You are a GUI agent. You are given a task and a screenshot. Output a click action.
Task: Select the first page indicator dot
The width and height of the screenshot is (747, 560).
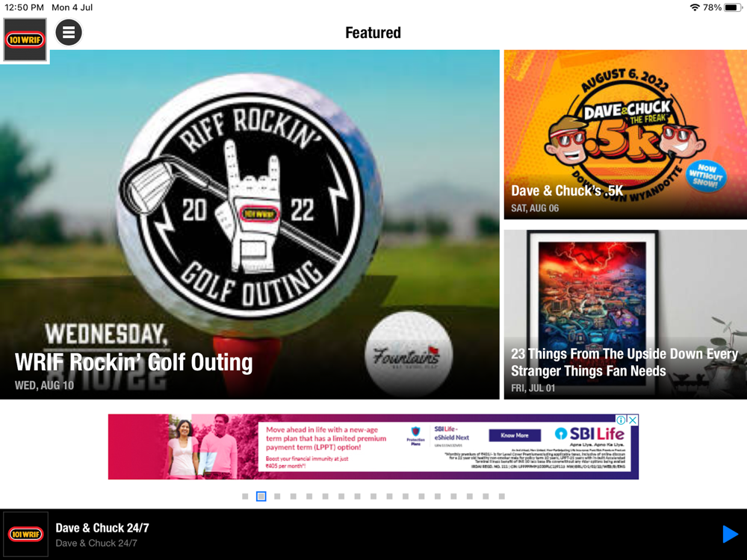[x=245, y=497]
